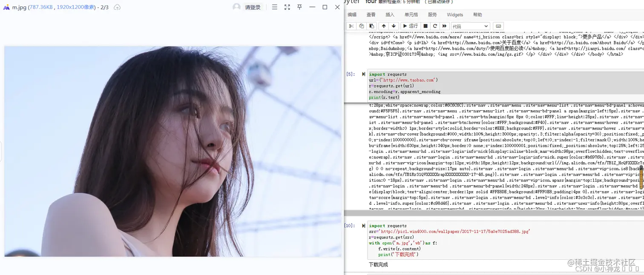Enter fullscreen mode in image viewer
This screenshot has height=275, width=644.
[287, 7]
